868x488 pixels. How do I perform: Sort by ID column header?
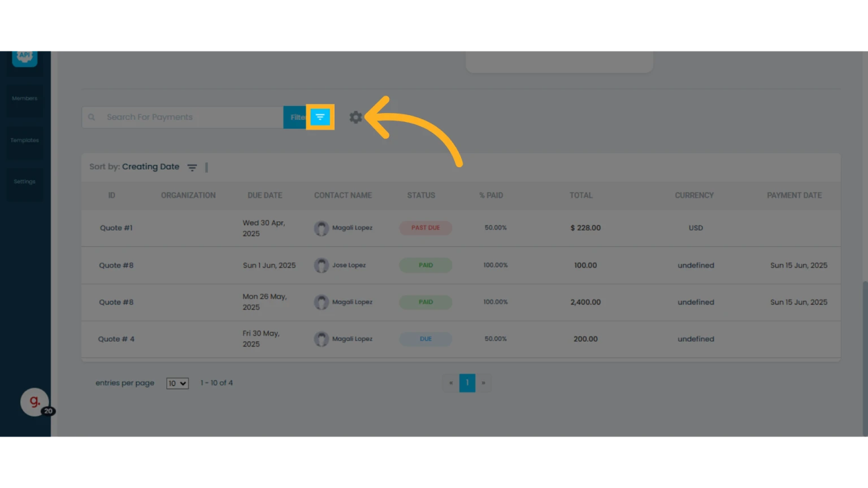click(x=112, y=195)
